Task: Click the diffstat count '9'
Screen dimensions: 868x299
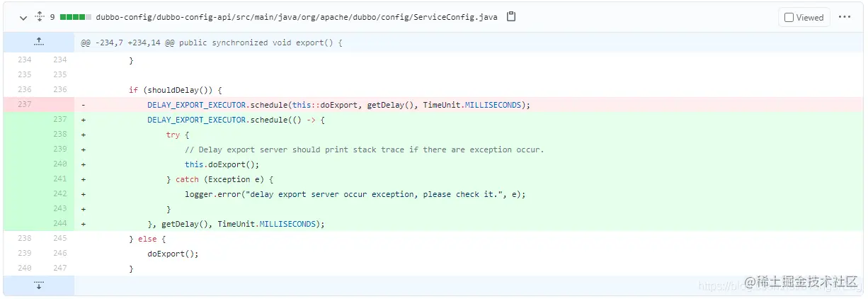Action: pyautogui.click(x=53, y=17)
